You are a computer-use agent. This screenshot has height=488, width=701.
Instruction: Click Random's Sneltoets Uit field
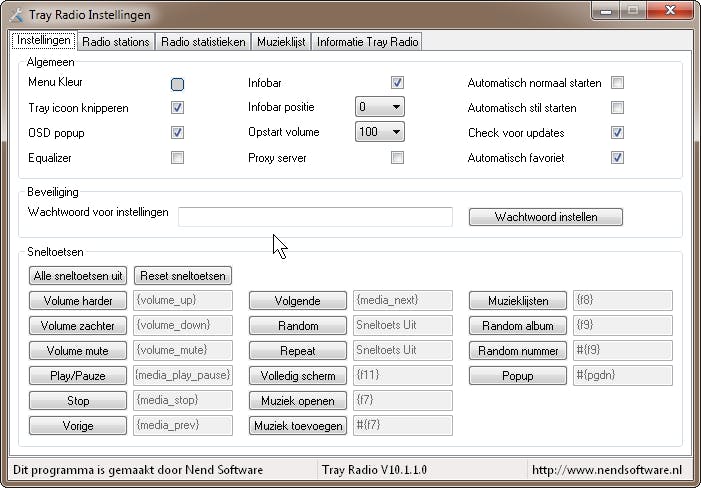coord(403,325)
